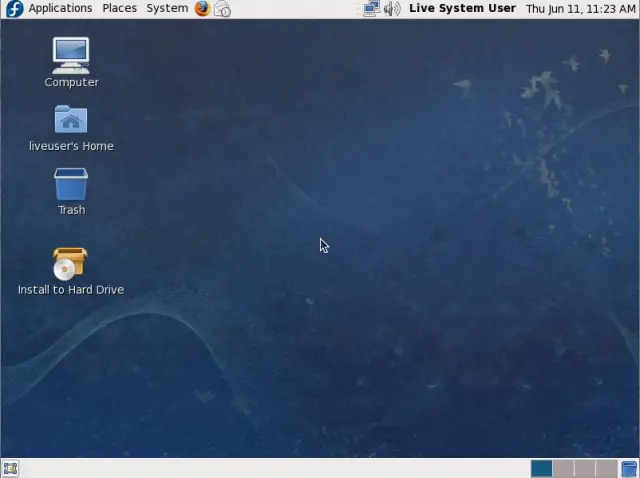Switch to the first workspace

pos(541,468)
